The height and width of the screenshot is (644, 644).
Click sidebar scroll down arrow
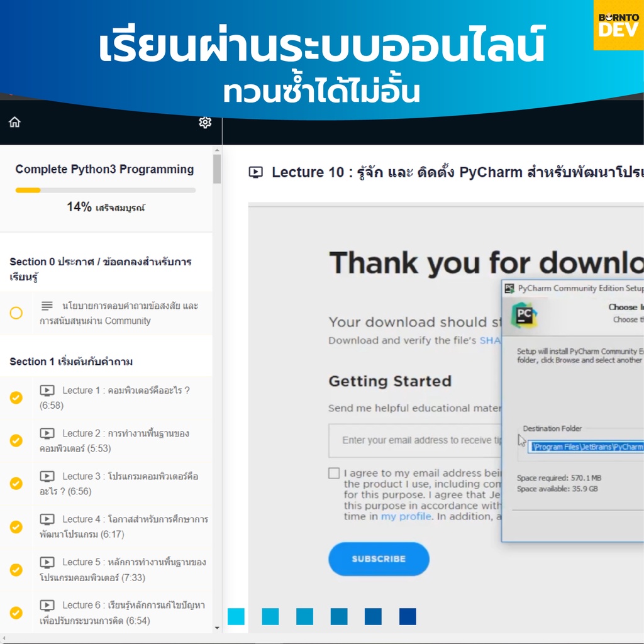pos(217,627)
